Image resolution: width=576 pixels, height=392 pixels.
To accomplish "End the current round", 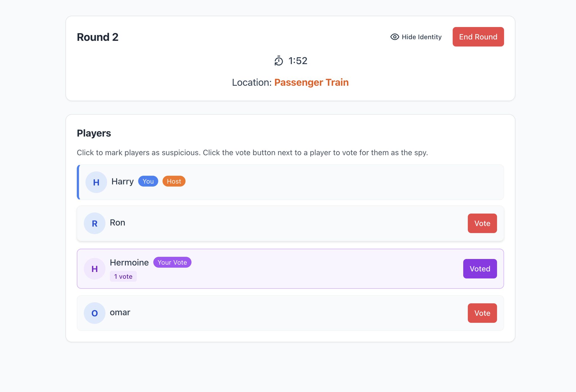I will [478, 37].
